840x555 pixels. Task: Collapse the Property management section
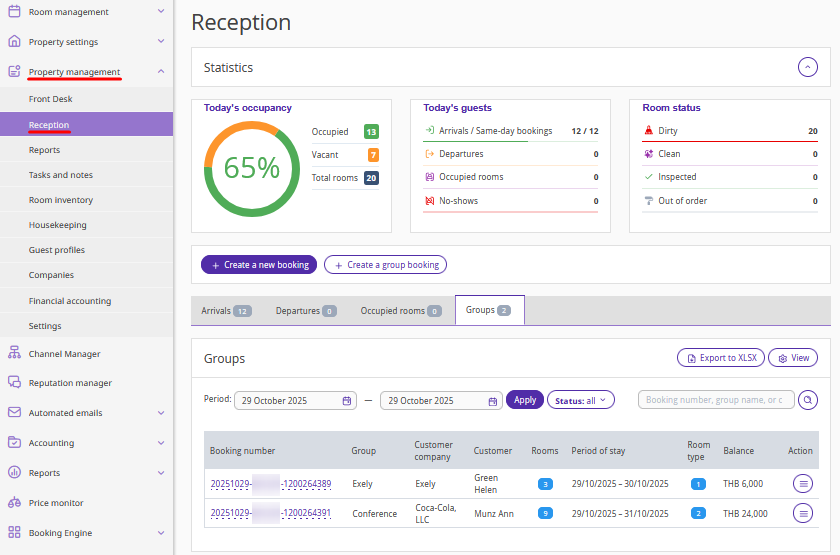tap(161, 71)
